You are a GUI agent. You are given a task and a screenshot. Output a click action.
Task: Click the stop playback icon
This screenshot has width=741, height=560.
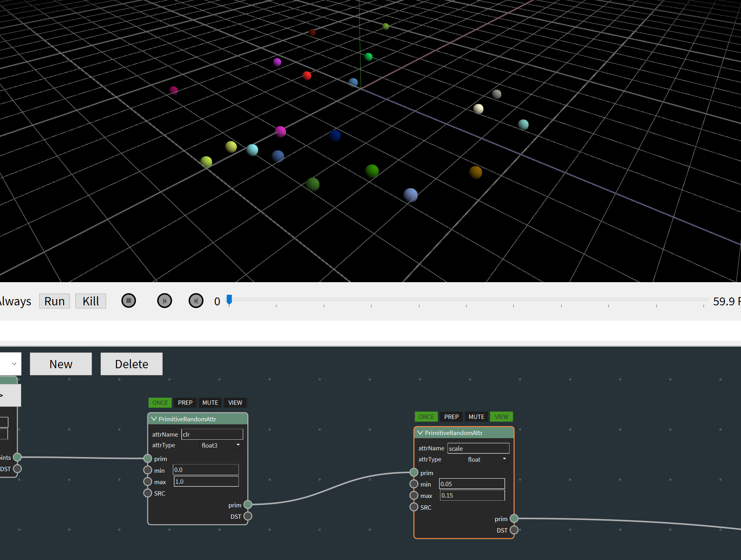[x=128, y=301]
